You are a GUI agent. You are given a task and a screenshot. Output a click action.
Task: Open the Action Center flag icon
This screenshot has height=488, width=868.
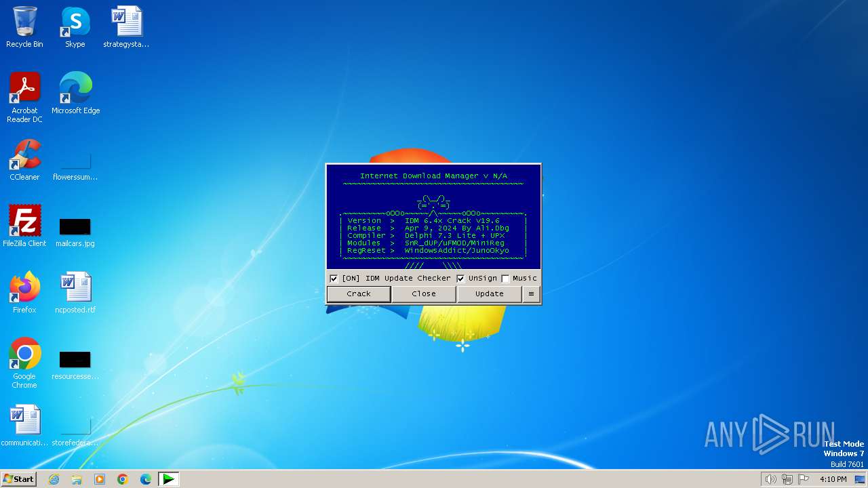coord(804,479)
